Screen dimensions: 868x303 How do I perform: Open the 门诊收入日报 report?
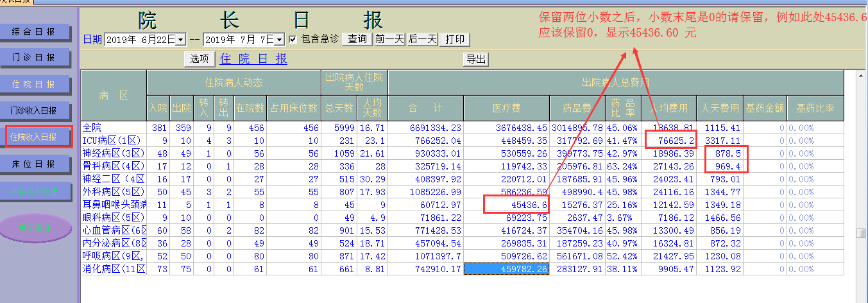(33, 110)
